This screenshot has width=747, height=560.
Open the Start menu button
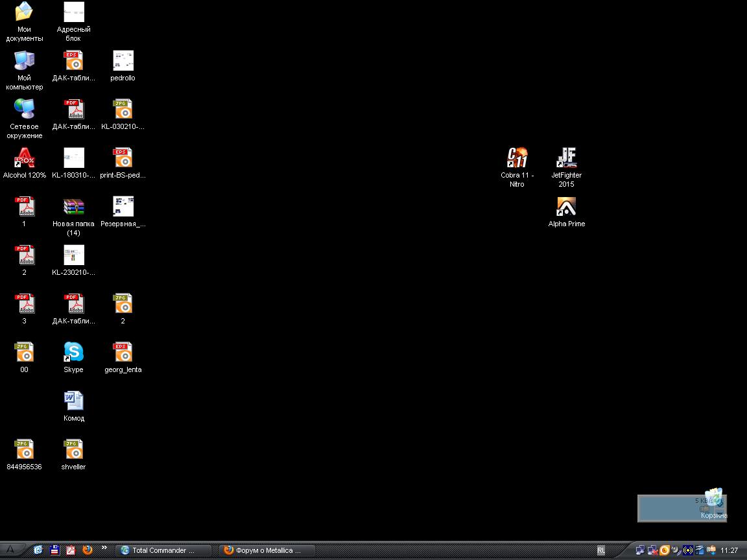[11, 550]
